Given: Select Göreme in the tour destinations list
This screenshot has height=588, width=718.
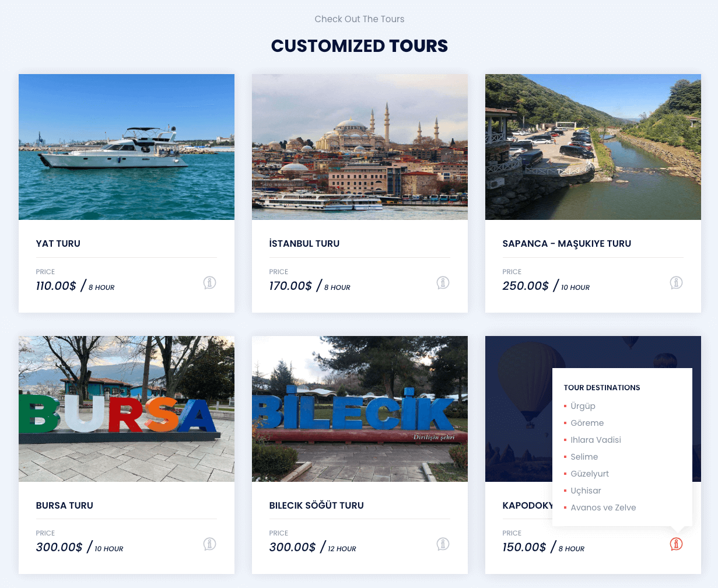Looking at the screenshot, I should coord(587,423).
